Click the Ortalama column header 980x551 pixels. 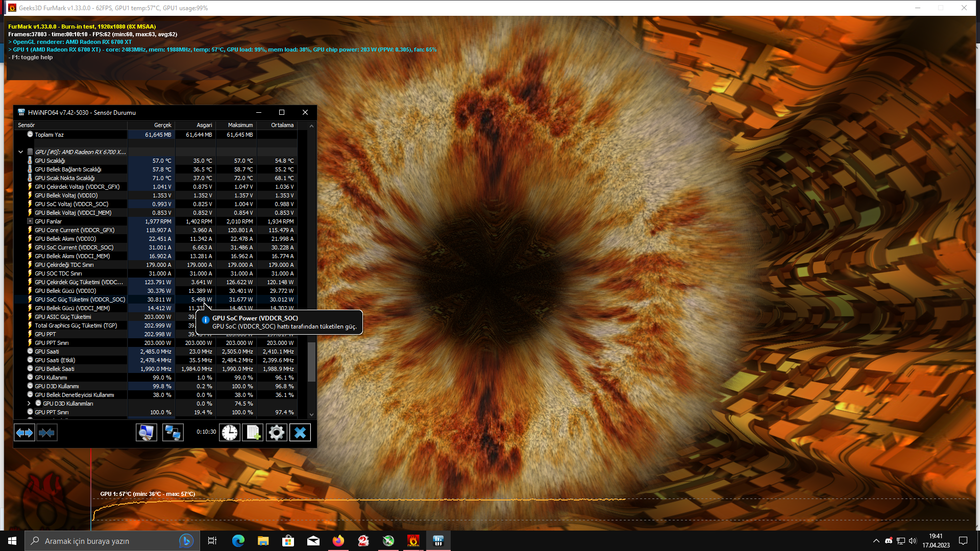click(x=282, y=125)
